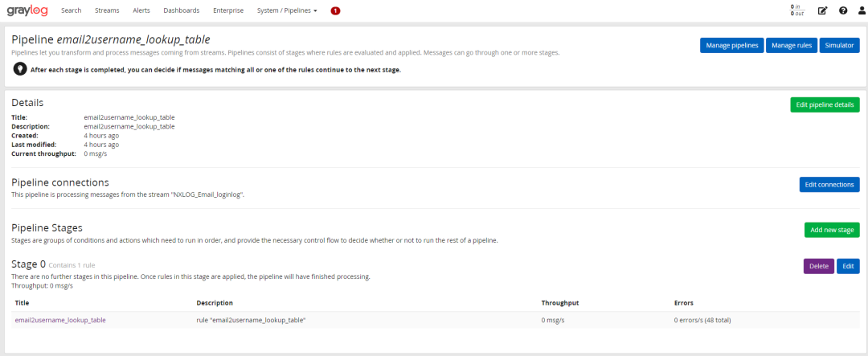Image resolution: width=868 pixels, height=356 pixels.
Task: Open the help question mark icon
Action: click(843, 10)
